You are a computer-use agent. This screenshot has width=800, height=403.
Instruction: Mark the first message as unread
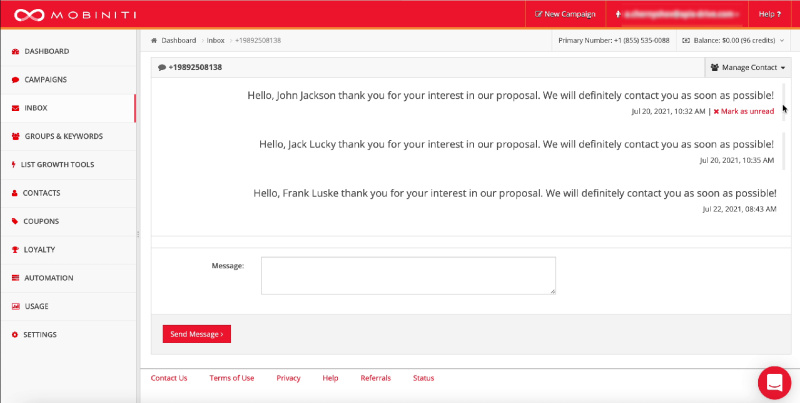743,111
